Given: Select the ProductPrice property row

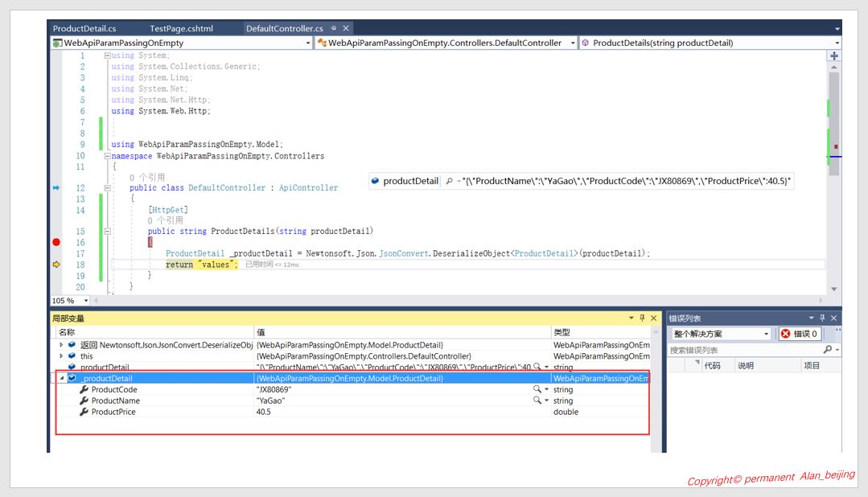Looking at the screenshot, I should pos(352,412).
